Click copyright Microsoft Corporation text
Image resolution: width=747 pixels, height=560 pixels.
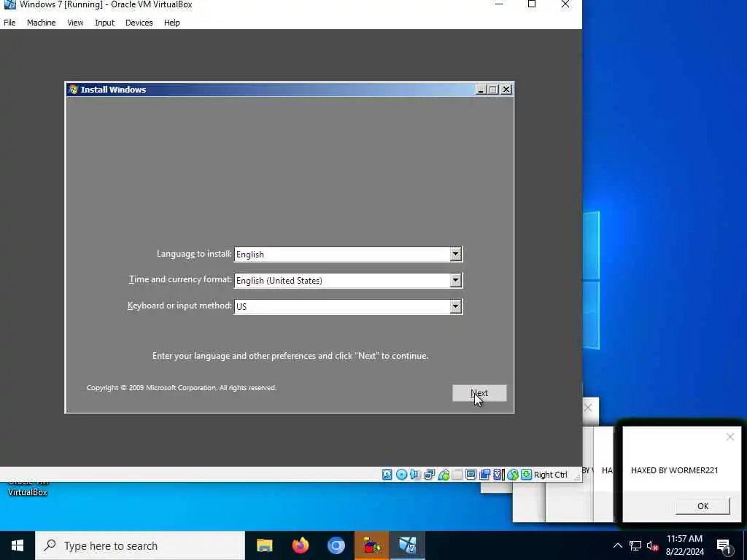tap(181, 388)
